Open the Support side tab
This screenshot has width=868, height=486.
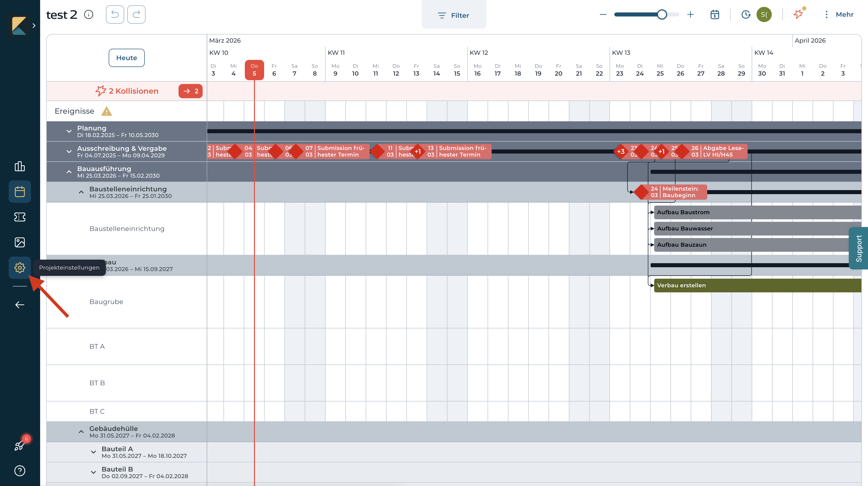[859, 248]
